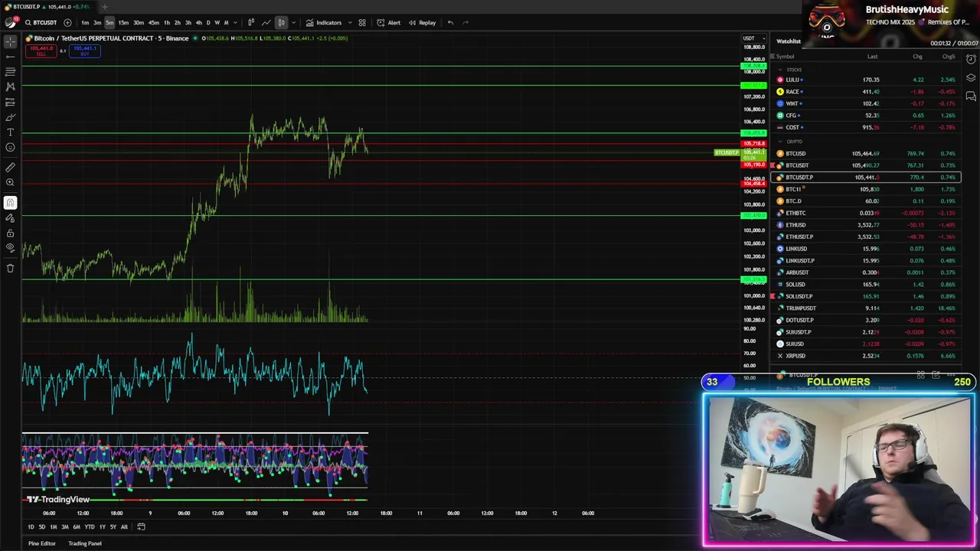Open the Fibonacci tools in left sidebar
This screenshot has height=551, width=980.
pyautogui.click(x=10, y=71)
